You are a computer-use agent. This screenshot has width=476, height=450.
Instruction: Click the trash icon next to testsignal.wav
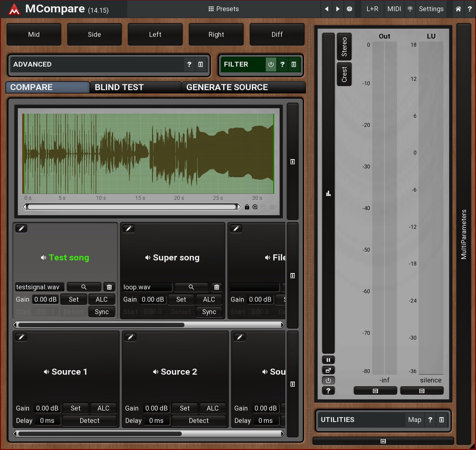click(x=109, y=287)
